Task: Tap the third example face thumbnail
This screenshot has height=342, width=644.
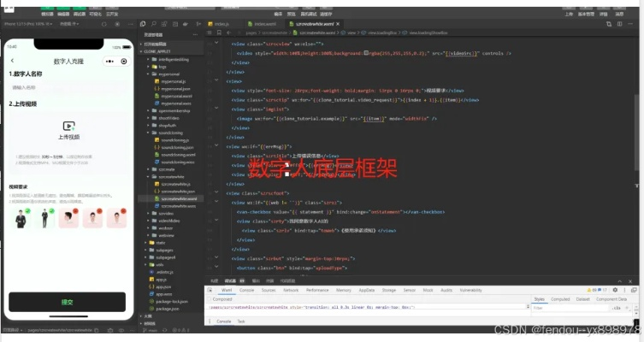Action: click(68, 218)
